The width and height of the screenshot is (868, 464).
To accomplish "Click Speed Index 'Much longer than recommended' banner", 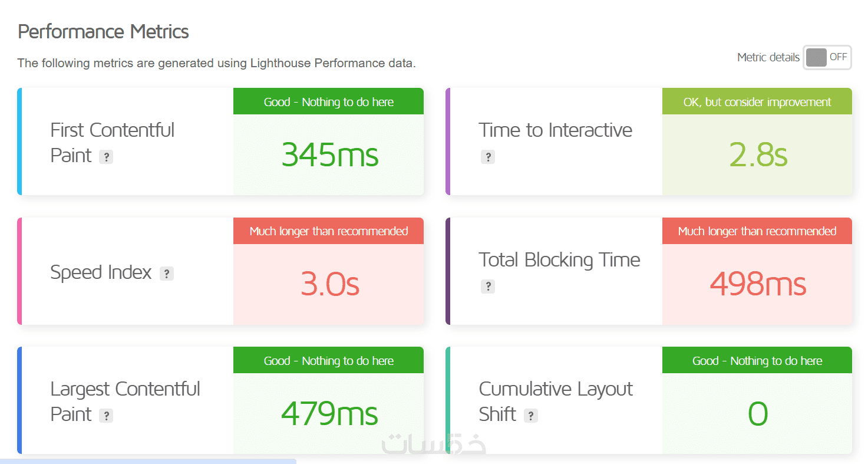I will coord(329,231).
